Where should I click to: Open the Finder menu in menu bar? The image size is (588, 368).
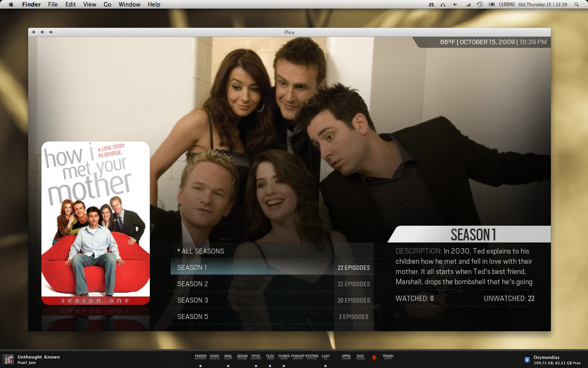click(31, 4)
